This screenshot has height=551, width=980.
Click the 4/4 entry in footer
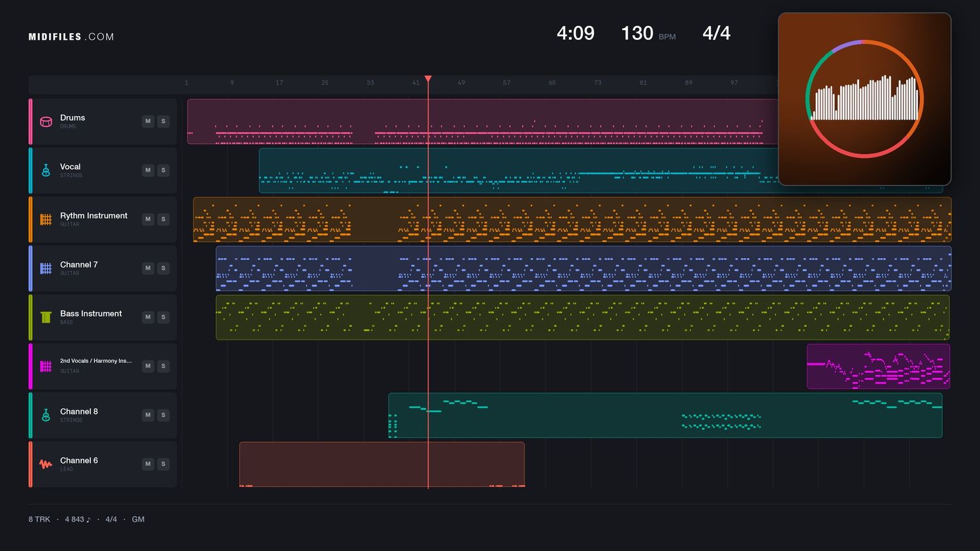pos(111,520)
